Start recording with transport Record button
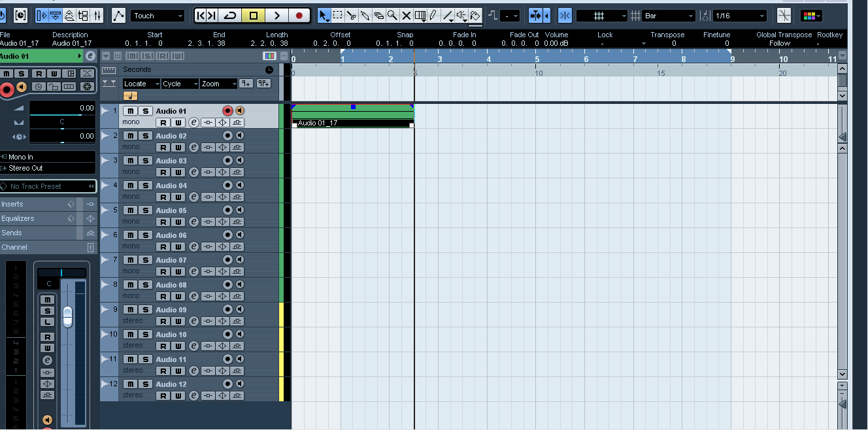 click(x=299, y=16)
